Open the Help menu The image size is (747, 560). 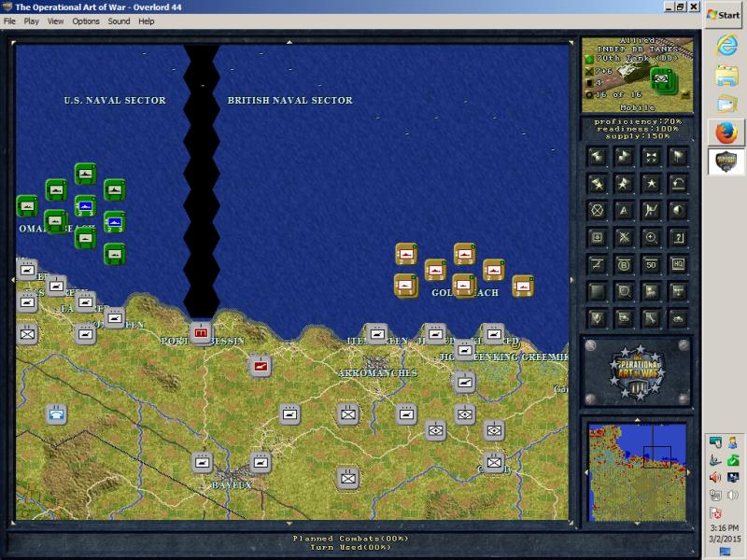point(147,21)
